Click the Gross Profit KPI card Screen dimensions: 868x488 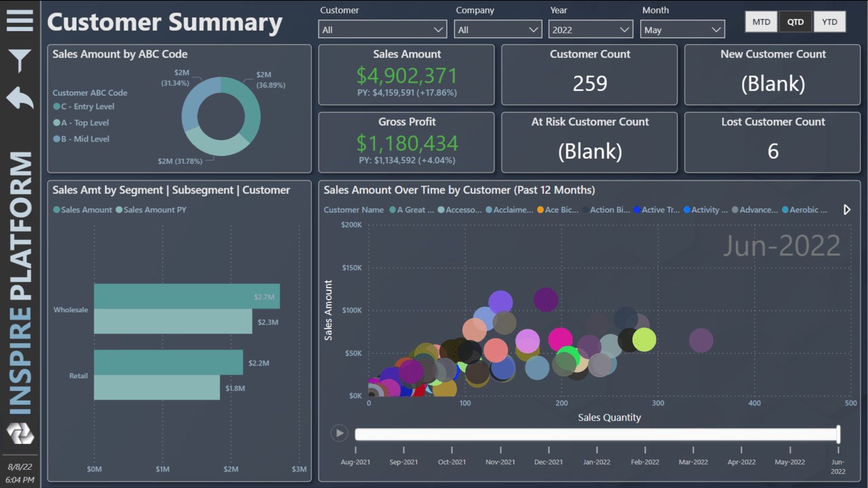click(406, 142)
